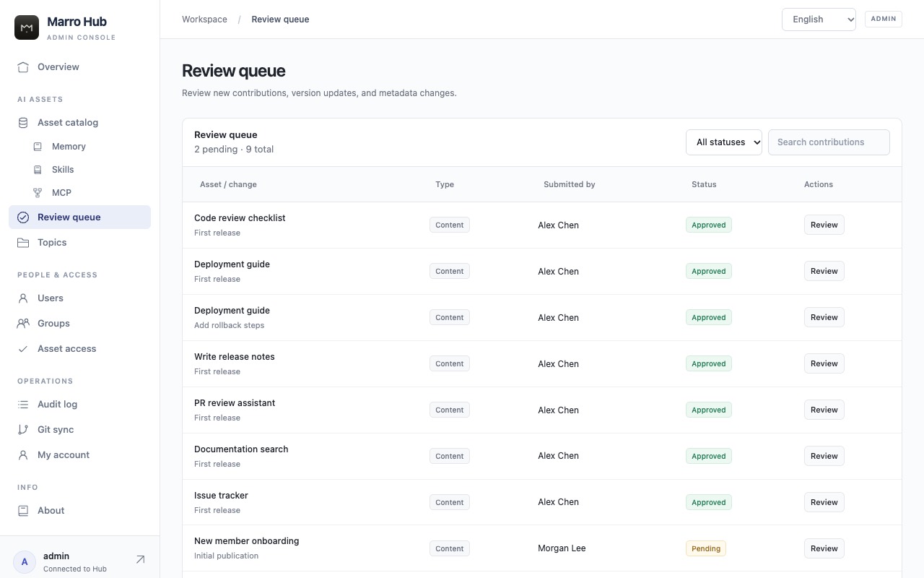Click the Groups people icon
The image size is (924, 578).
click(23, 324)
